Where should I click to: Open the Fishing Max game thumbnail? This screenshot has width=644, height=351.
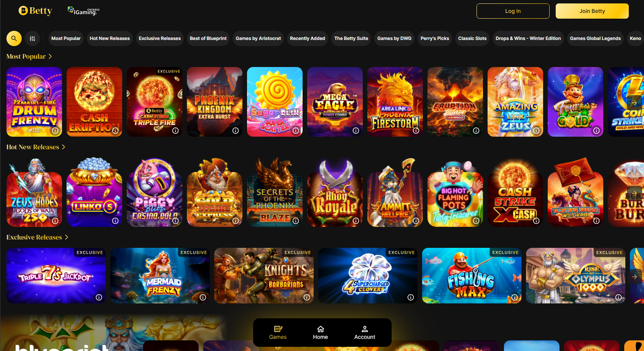point(472,276)
